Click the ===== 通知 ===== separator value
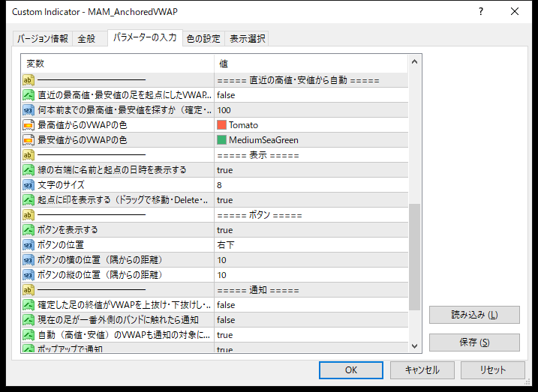Viewport: 538px width, 392px height. [x=258, y=290]
